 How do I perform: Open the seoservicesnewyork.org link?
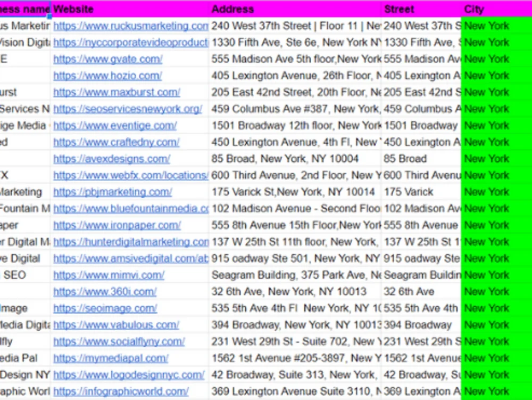(x=128, y=109)
